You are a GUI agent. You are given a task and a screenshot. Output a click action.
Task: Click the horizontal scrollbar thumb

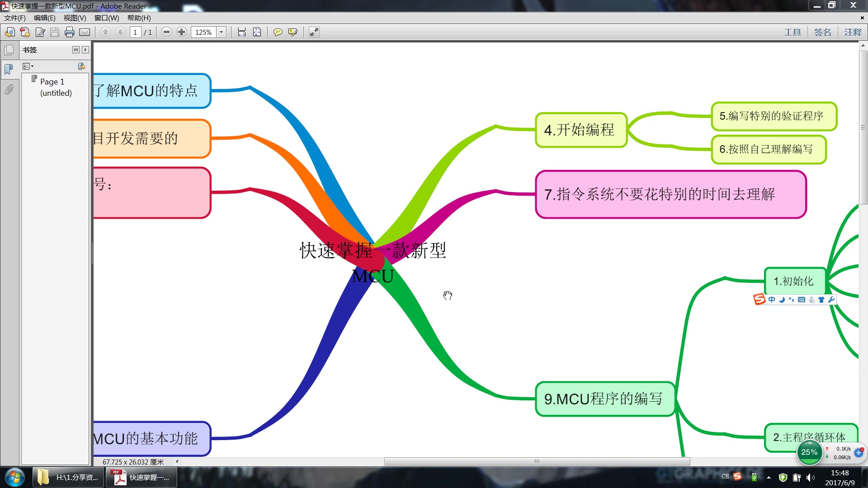[x=537, y=461]
